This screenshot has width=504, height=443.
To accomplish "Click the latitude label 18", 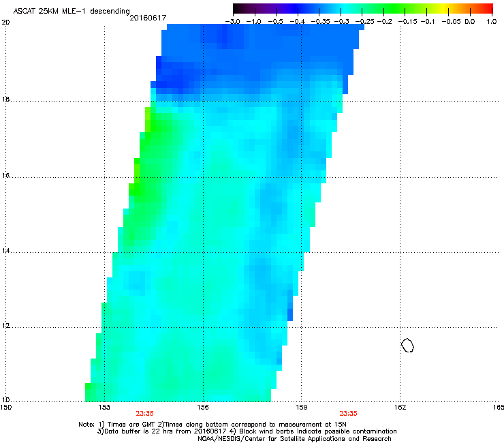I will click(x=5, y=99).
